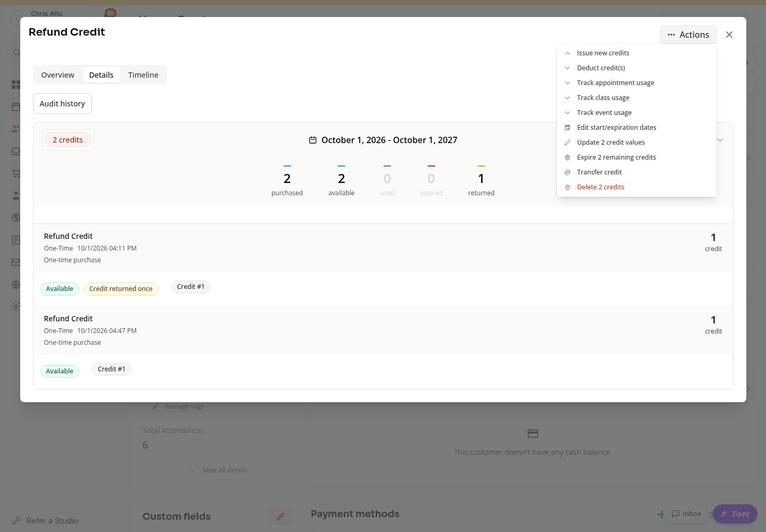The image size is (766, 532).
Task: Open the dashboard grid sidebar icon
Action: tap(16, 85)
